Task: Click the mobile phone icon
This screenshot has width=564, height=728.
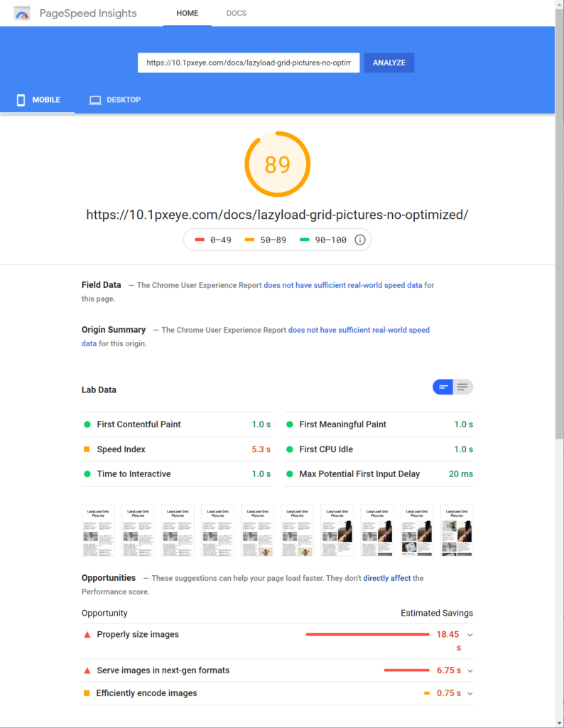Action: click(x=21, y=100)
